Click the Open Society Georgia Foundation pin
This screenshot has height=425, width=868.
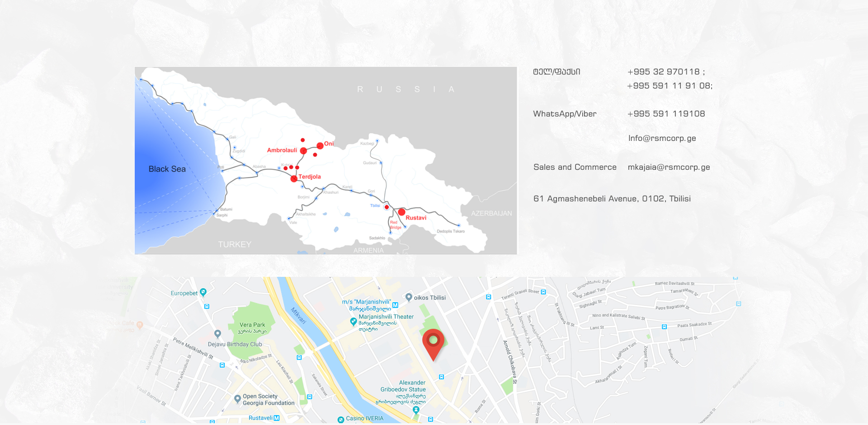237,399
